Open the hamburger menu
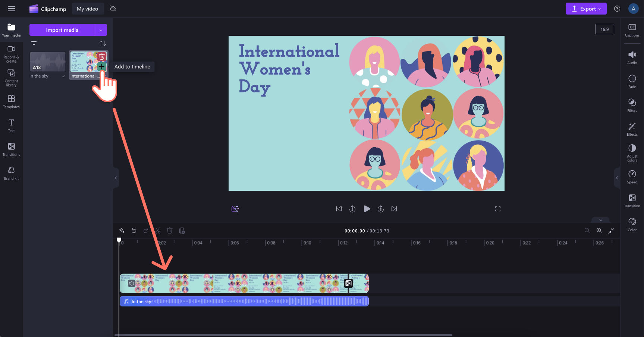The image size is (644, 337). point(12,9)
